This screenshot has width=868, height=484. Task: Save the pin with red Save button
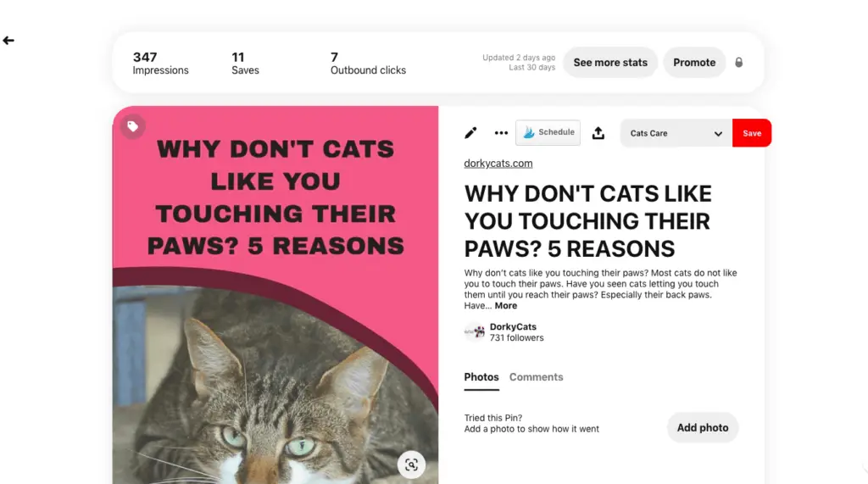pyautogui.click(x=752, y=133)
